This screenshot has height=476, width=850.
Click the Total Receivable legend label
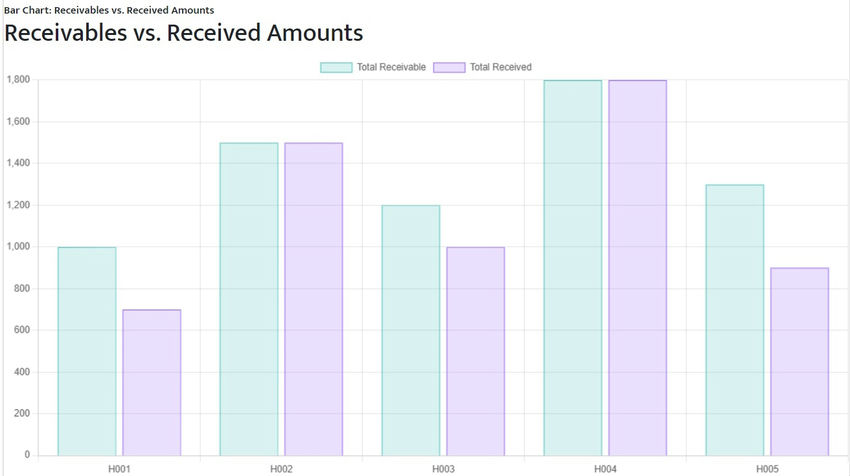tap(391, 67)
